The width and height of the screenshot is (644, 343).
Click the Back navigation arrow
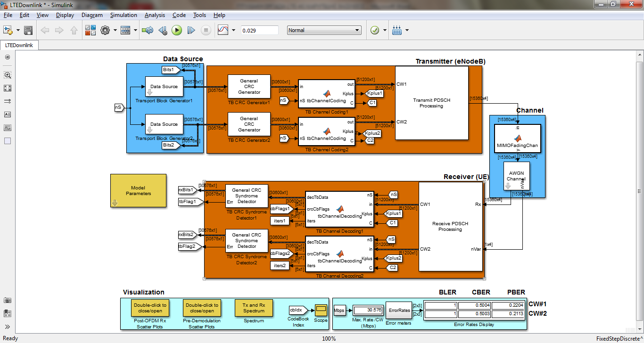coord(45,30)
